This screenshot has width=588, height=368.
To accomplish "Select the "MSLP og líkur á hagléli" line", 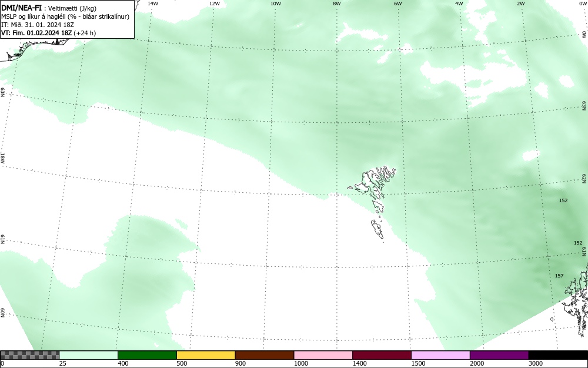I will click(65, 16).
